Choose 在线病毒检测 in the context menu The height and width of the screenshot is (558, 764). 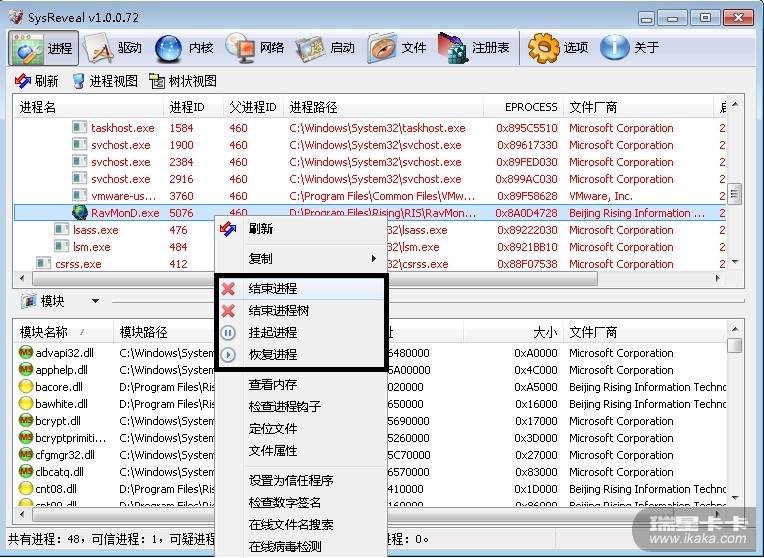click(299, 547)
